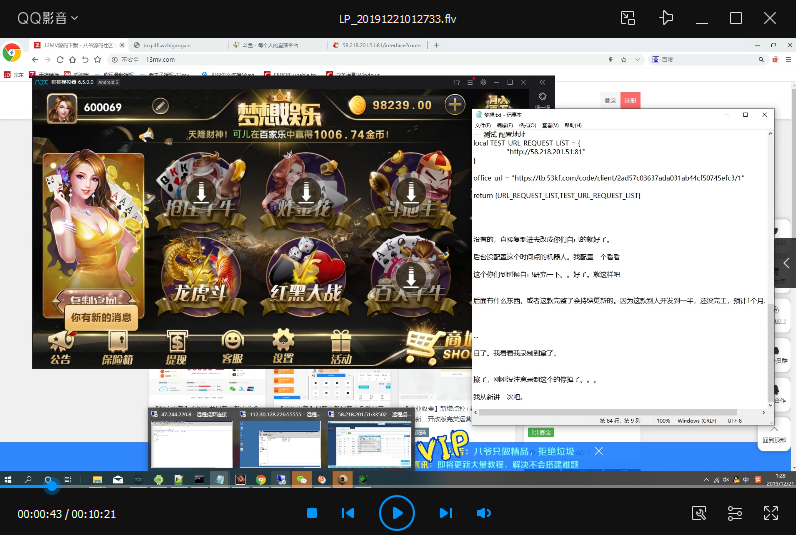Open the 活动 gift box icon

point(341,348)
